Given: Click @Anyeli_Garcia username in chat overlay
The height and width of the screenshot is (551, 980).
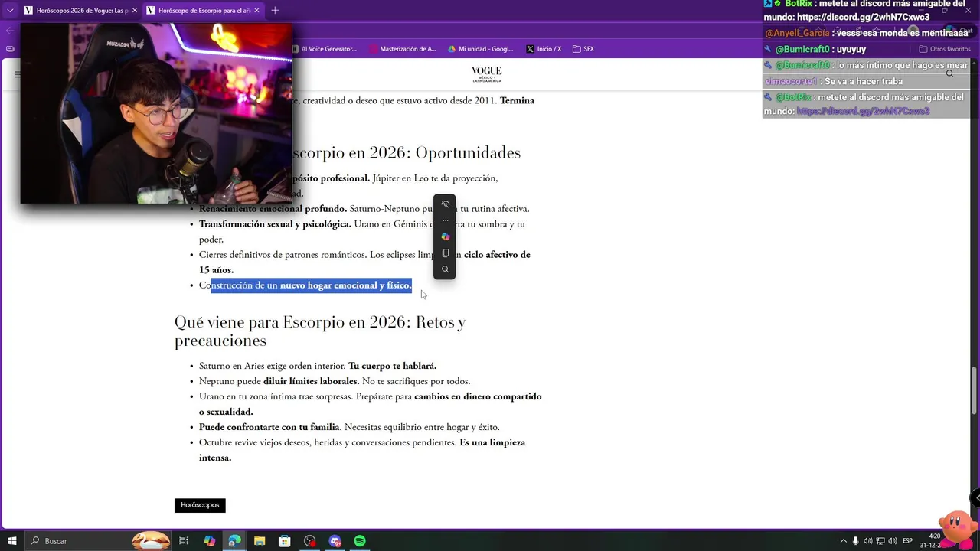Looking at the screenshot, I should click(797, 33).
